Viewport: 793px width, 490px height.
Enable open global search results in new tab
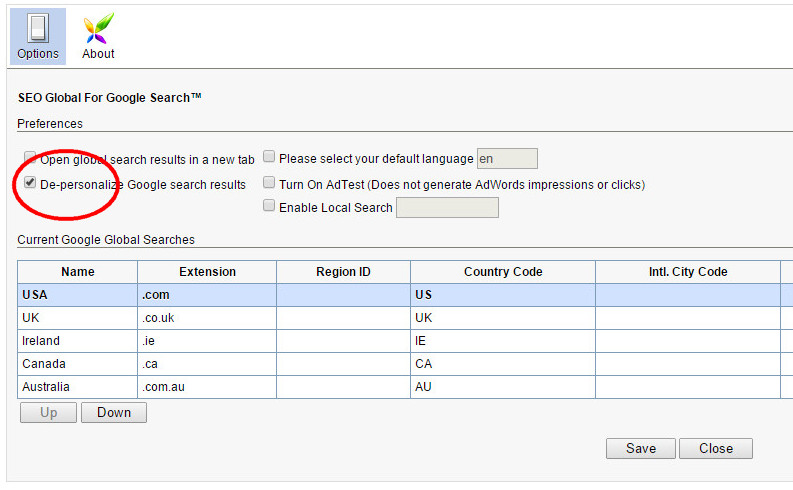click(30, 158)
